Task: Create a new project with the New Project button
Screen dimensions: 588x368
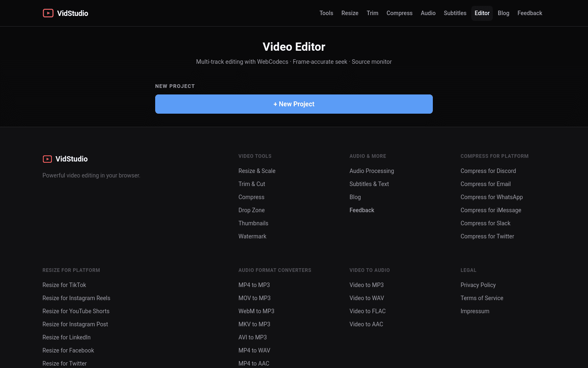Action: [294, 104]
